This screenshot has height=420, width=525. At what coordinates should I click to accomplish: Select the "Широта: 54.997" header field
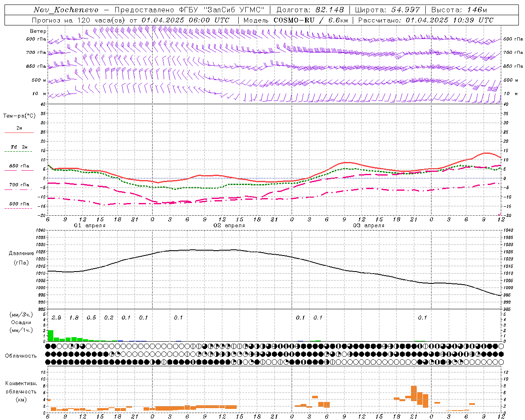pos(387,10)
